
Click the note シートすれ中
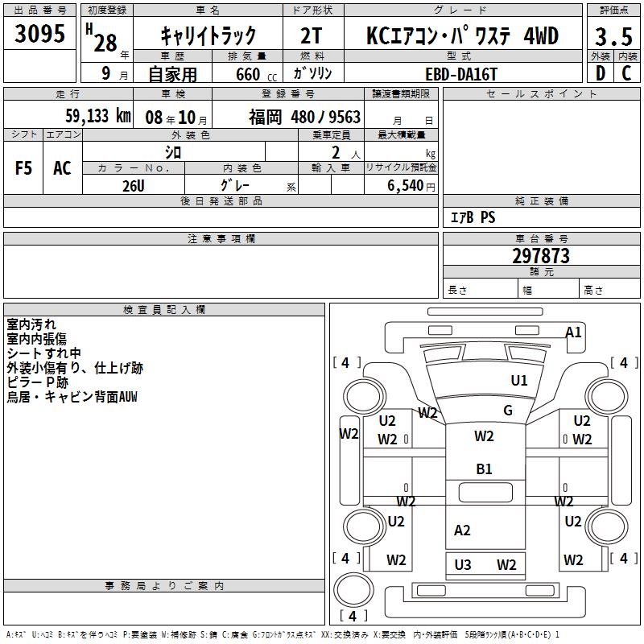point(43,353)
